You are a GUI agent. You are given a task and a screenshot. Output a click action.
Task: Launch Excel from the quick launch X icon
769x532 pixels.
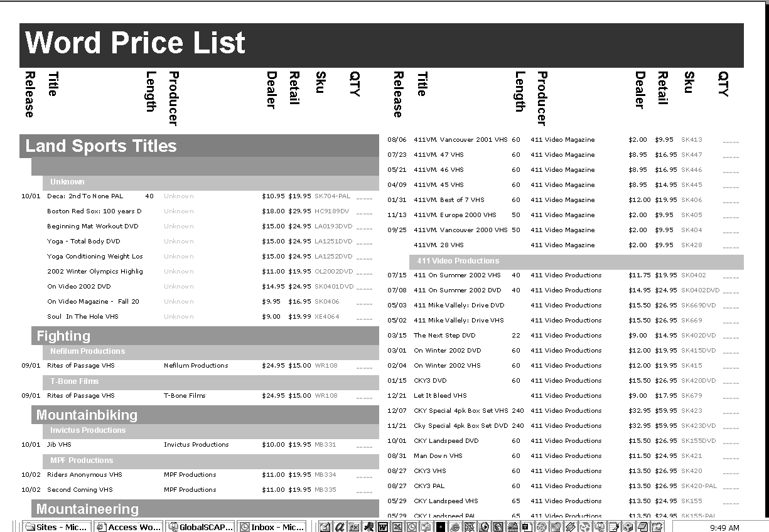pos(397,527)
